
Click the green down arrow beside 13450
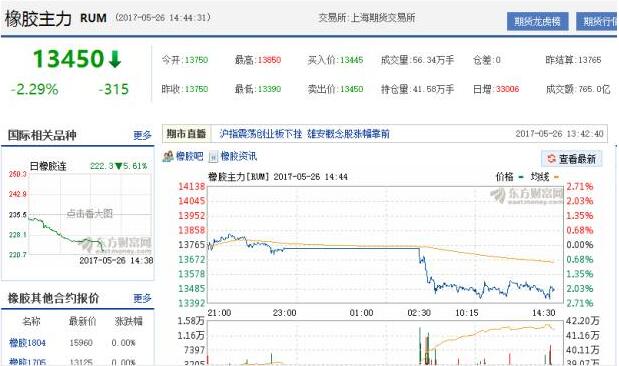point(115,59)
